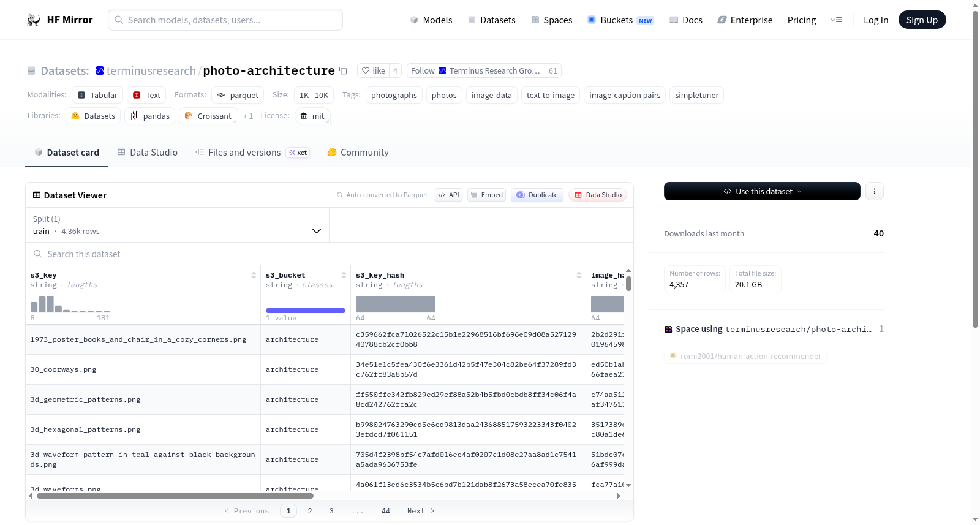Click the three-dot more options button
Viewport: 980px width, 525px height.
pyautogui.click(x=875, y=191)
